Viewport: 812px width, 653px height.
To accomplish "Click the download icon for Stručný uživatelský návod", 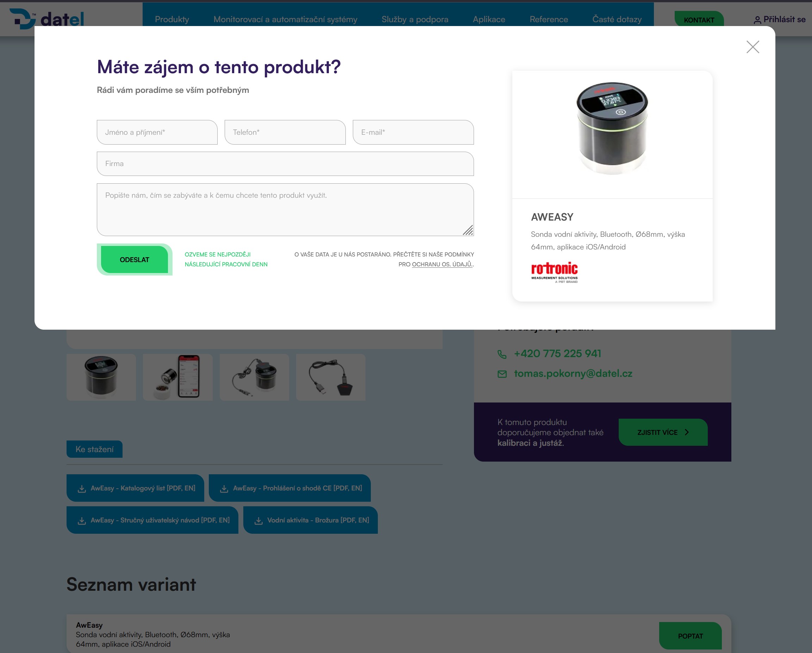I will click(x=82, y=520).
